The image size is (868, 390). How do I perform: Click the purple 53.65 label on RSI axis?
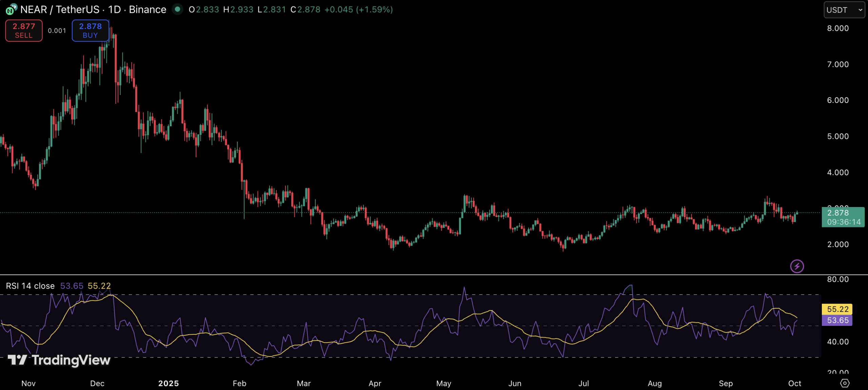837,320
